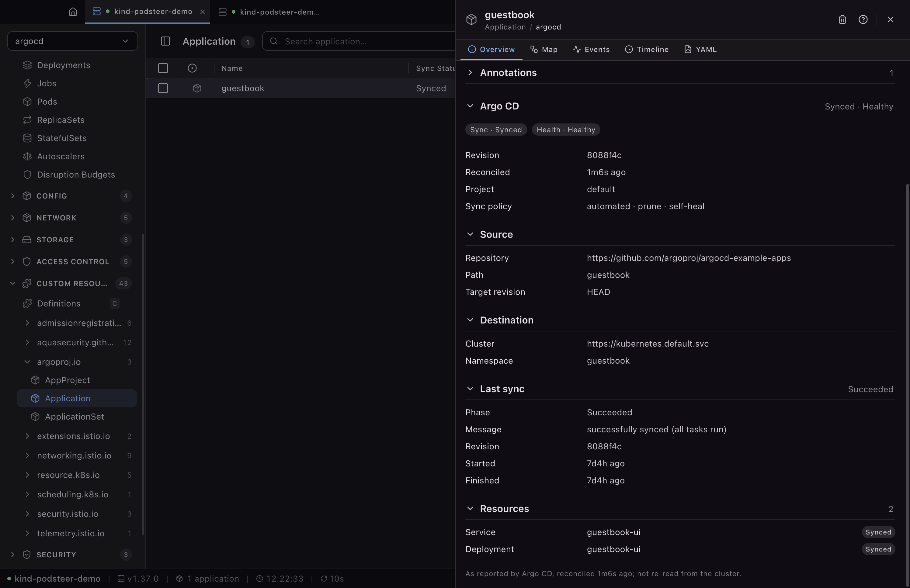Open the ApplicationSet tree item

click(77, 417)
